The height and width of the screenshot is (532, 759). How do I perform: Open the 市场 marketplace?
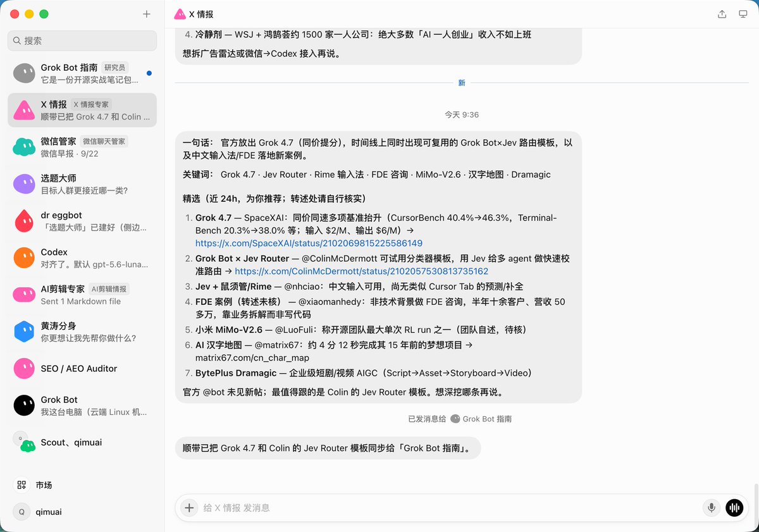[82, 485]
